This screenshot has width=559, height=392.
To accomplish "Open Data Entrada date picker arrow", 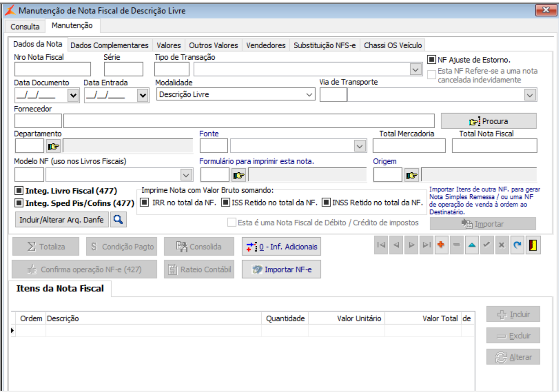I will pos(143,95).
